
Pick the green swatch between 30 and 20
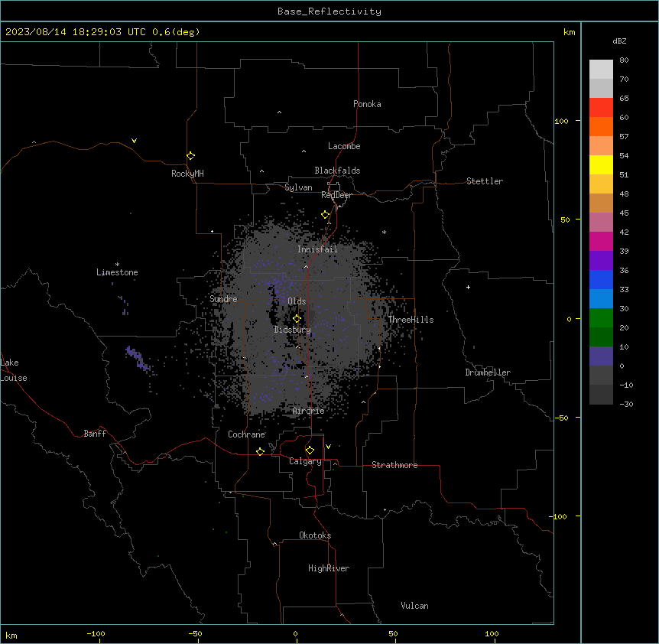[x=601, y=318]
